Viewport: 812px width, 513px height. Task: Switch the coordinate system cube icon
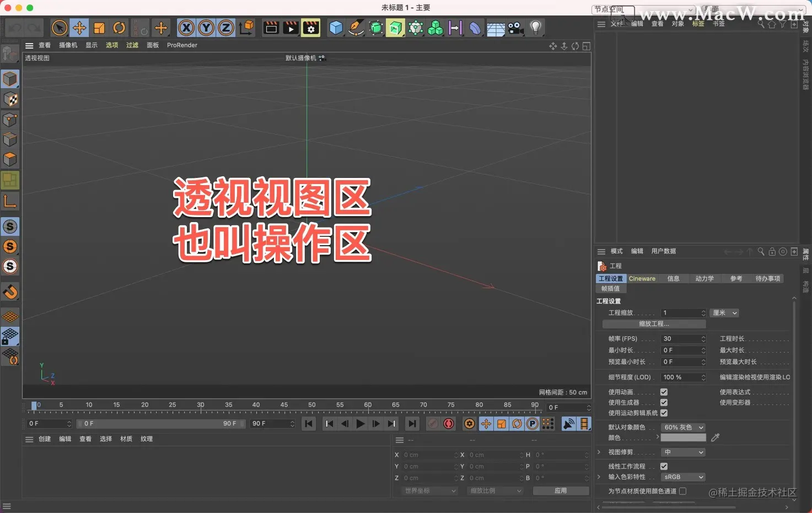[x=248, y=27]
